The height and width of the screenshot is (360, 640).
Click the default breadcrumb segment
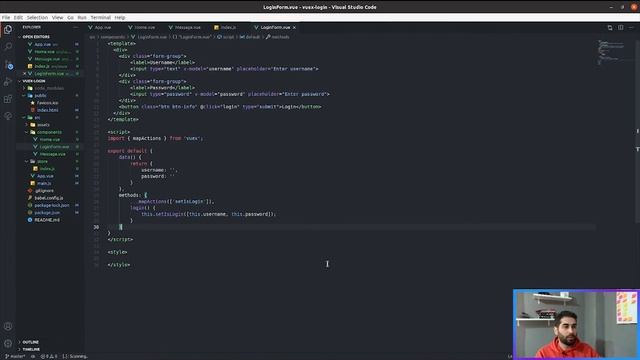click(x=250, y=37)
